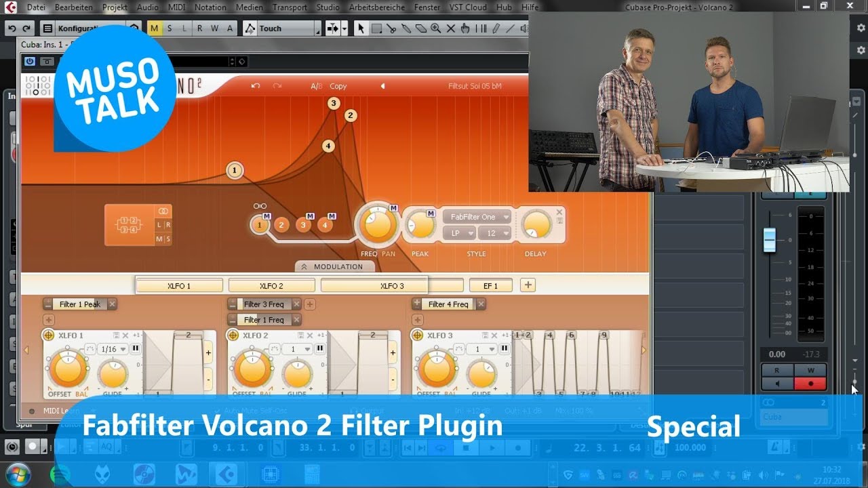Screen dimensions: 868x488
Task: Open XLFO 3 rate dropdown
Action: coord(481,349)
